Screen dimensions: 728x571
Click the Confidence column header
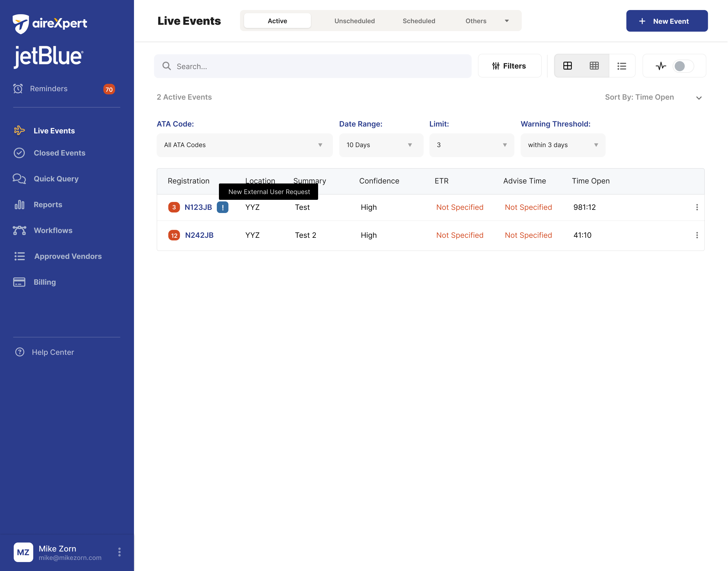[379, 181]
